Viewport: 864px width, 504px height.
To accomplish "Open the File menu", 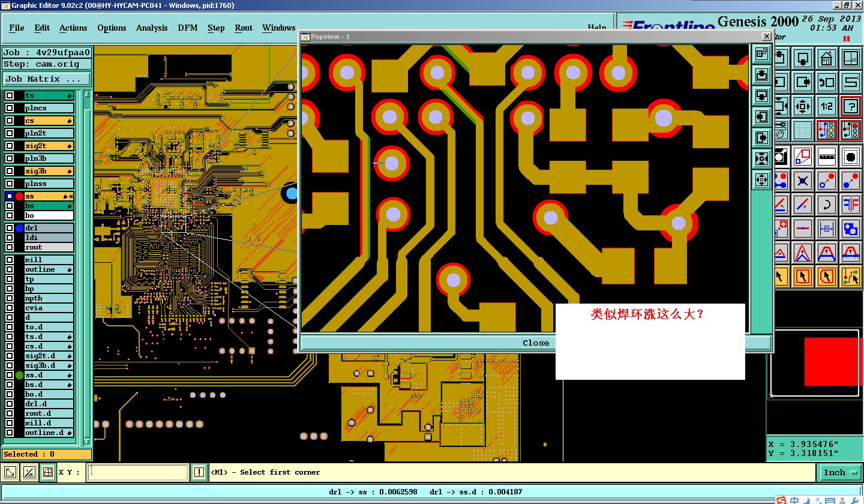I will (x=17, y=28).
